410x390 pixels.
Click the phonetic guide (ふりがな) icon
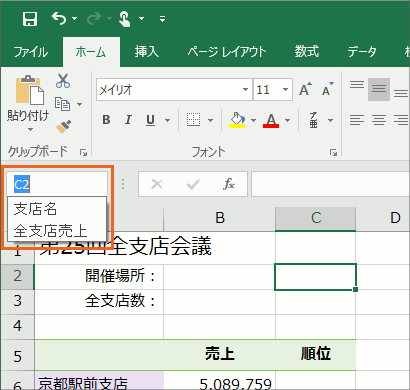313,120
